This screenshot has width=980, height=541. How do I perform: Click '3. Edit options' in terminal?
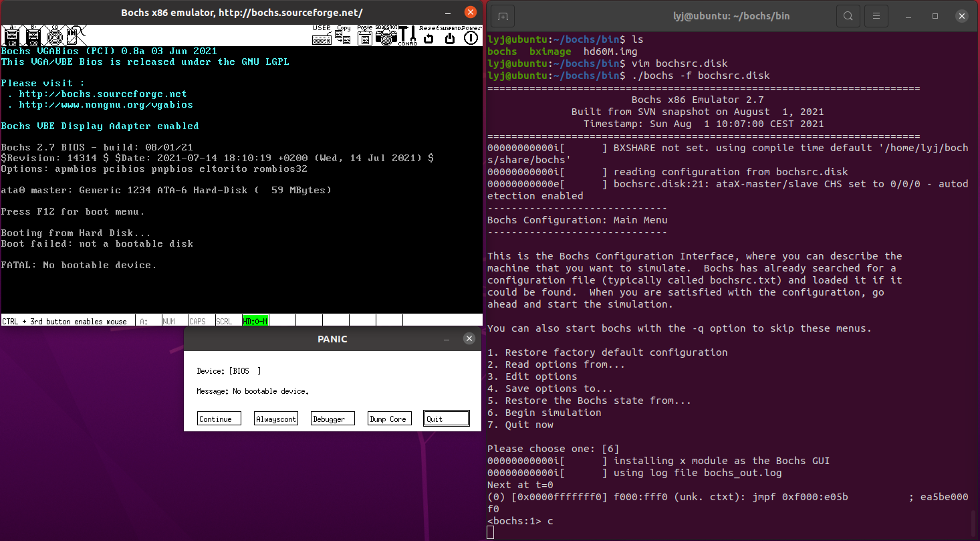(532, 376)
